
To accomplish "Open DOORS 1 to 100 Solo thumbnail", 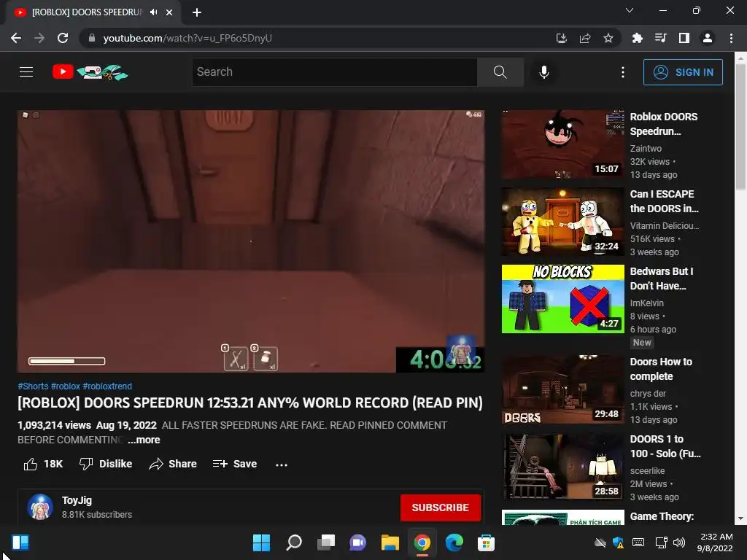I will tap(562, 466).
